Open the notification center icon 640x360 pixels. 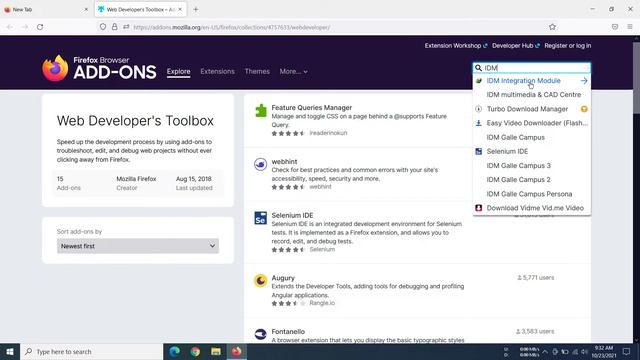[x=626, y=351]
